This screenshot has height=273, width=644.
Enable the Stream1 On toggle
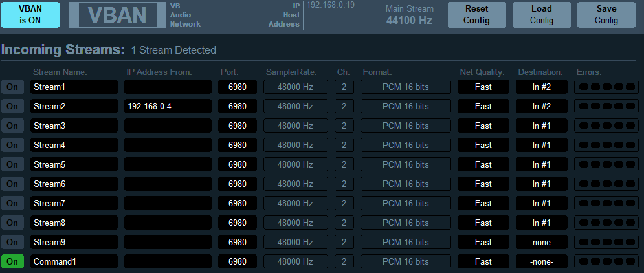click(12, 87)
